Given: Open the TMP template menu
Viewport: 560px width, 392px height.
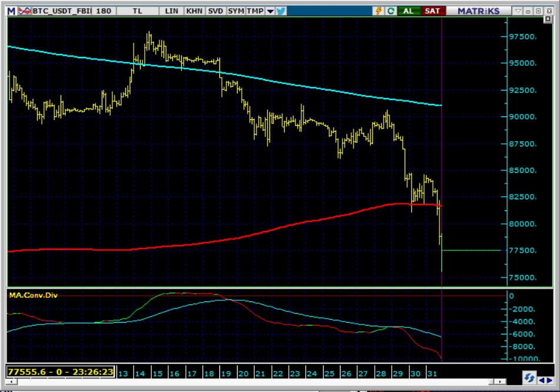Looking at the screenshot, I should coord(255,11).
